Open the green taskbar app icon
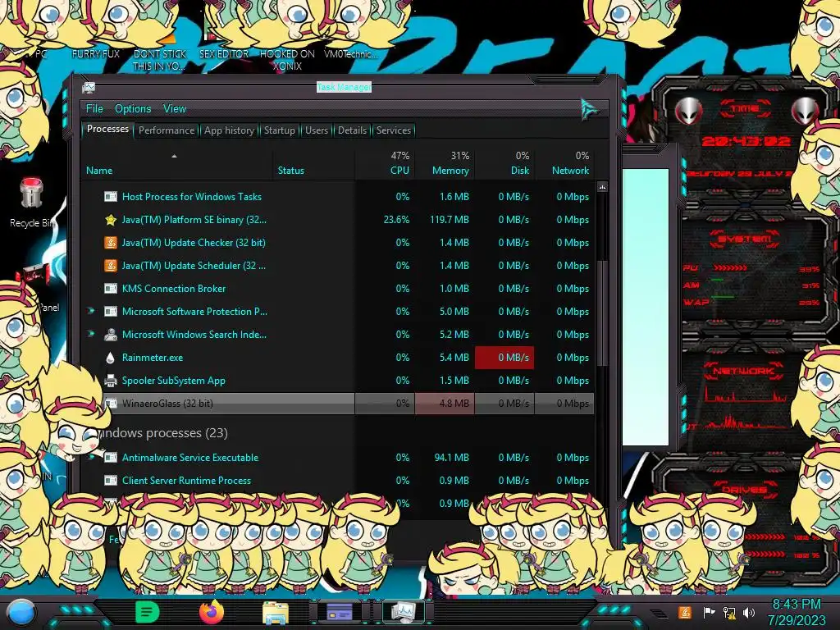The width and height of the screenshot is (840, 630). 148,612
